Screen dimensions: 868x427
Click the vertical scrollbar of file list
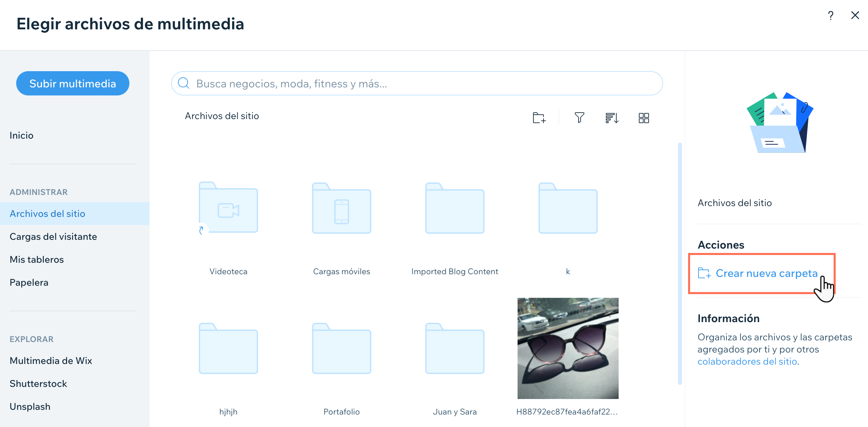[680, 263]
